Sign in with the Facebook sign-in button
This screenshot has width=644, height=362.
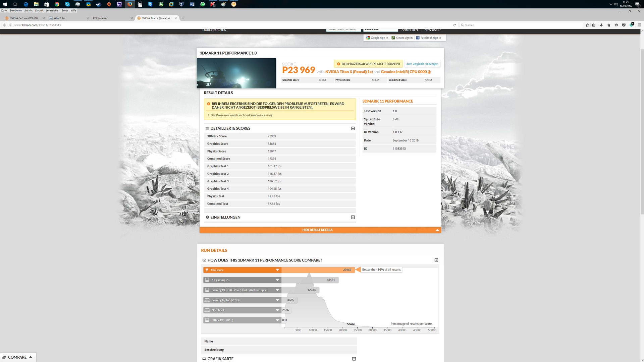click(429, 38)
